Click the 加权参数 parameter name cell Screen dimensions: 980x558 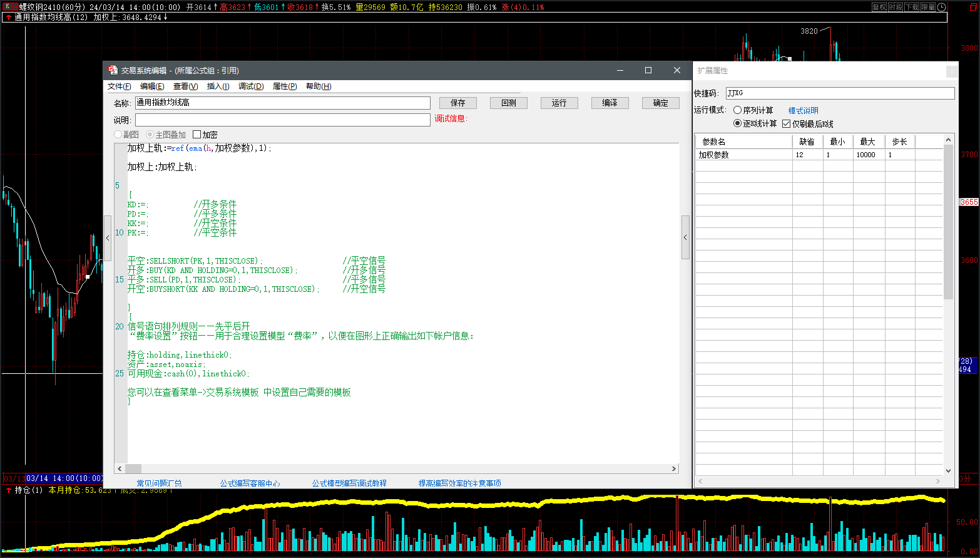tap(743, 155)
